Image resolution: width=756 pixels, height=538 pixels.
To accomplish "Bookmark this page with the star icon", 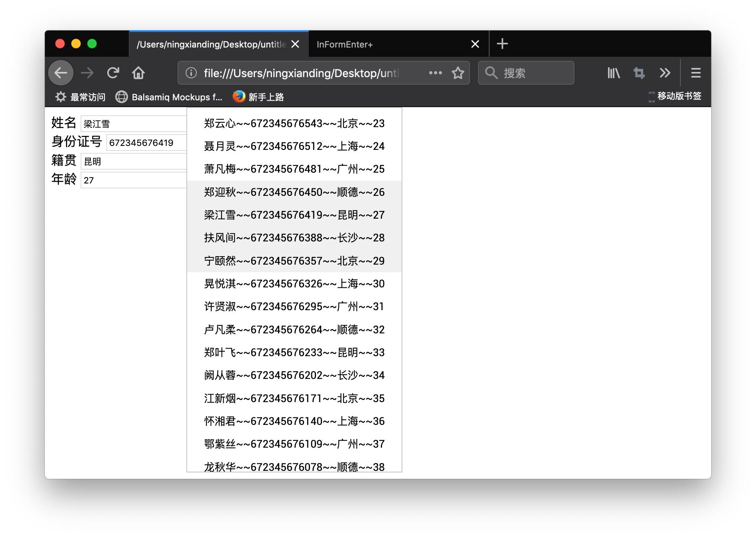I will click(x=458, y=73).
